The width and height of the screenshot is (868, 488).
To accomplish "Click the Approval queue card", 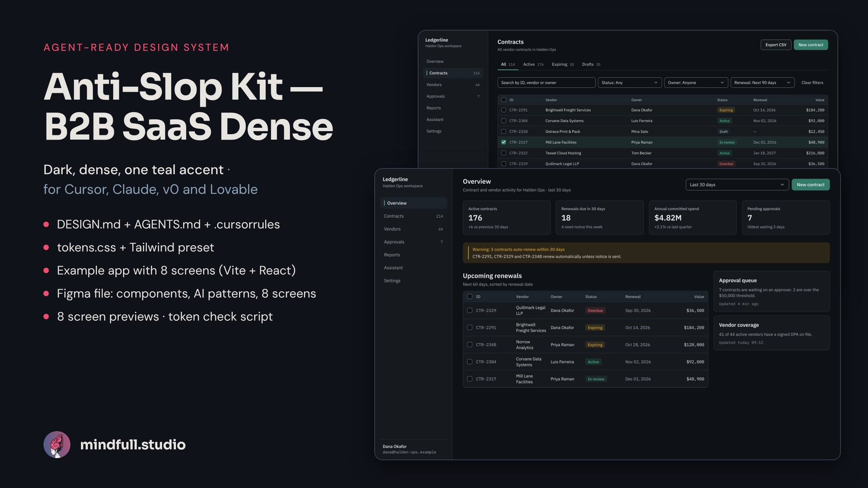I will [x=771, y=291].
